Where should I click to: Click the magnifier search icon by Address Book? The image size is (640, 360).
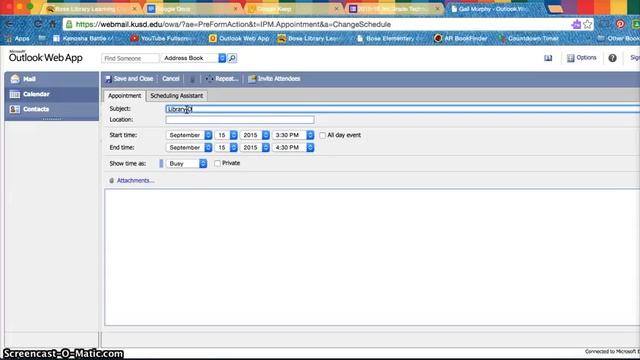(232, 58)
